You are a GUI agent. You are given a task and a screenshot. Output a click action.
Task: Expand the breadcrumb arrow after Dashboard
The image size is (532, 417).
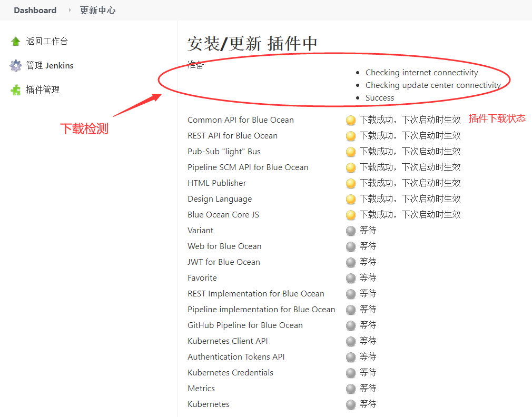point(70,10)
